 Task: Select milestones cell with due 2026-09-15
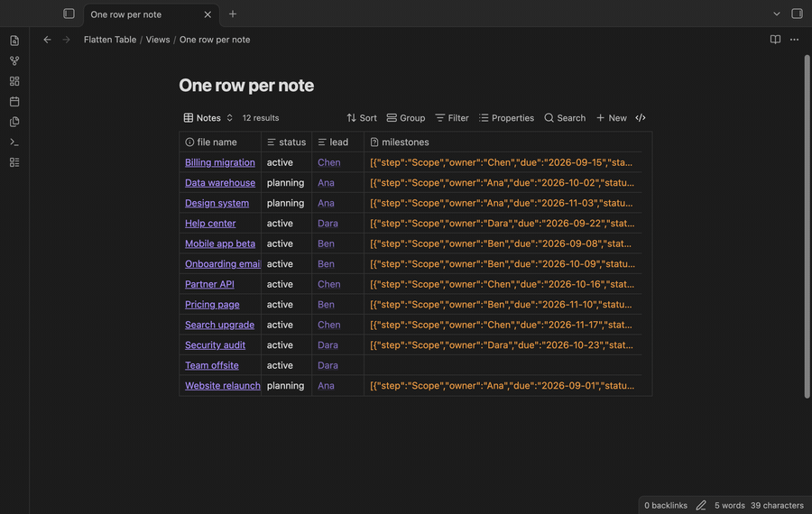503,162
